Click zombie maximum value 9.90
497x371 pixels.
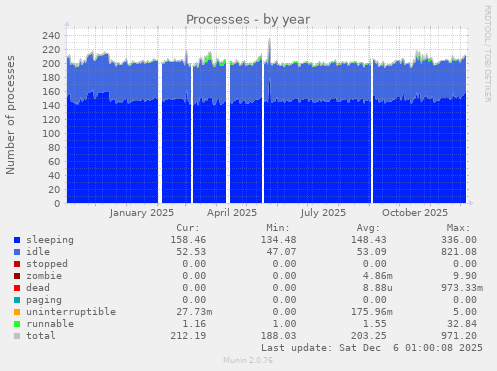coord(465,276)
